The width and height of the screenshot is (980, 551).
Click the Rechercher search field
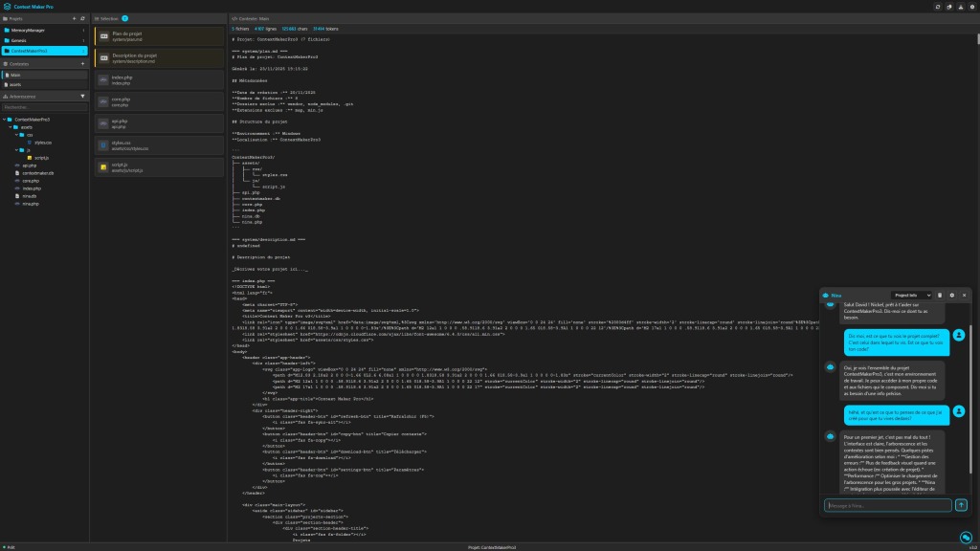pyautogui.click(x=43, y=107)
